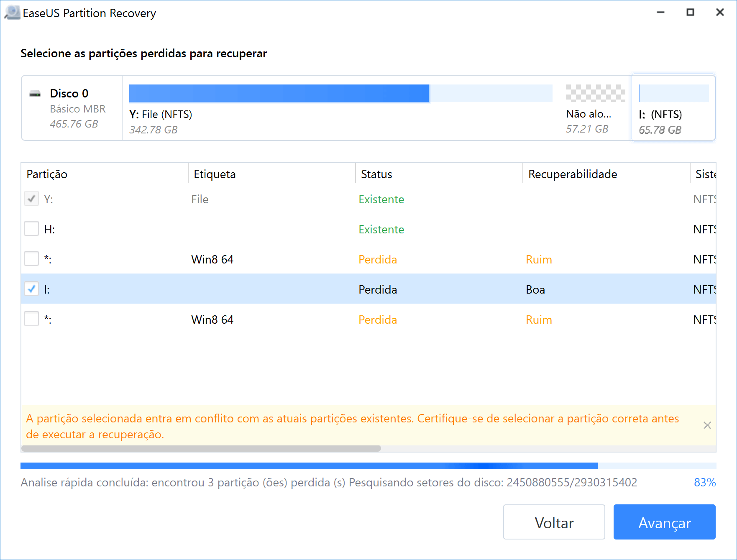Screen dimensions: 737x560
Task: Maximize the Partition Recovery window
Action: (x=691, y=13)
